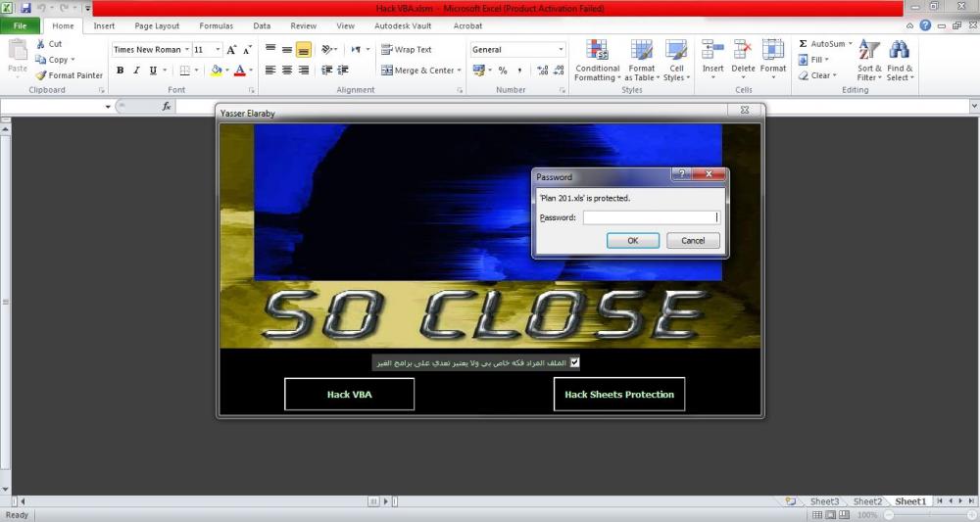This screenshot has width=980, height=522.
Task: Click Decrease Decimal icon
Action: (559, 70)
